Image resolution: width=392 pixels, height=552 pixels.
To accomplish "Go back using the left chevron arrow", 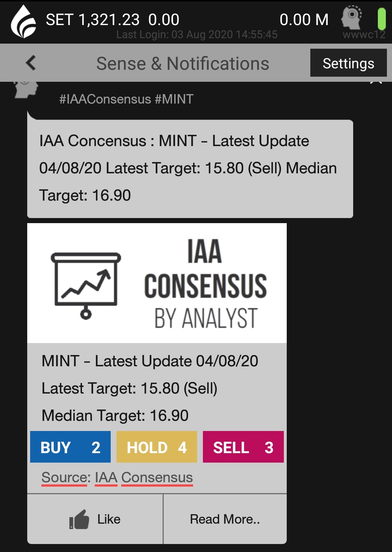I will (x=31, y=63).
